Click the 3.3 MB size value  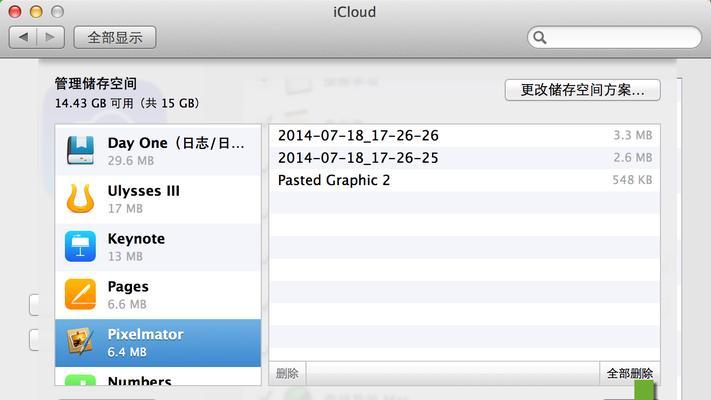point(633,135)
